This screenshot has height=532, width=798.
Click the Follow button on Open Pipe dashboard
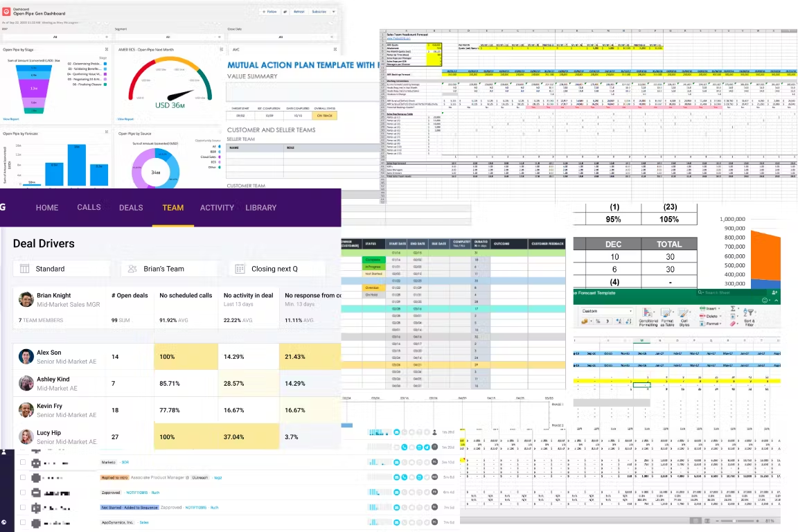click(x=269, y=12)
